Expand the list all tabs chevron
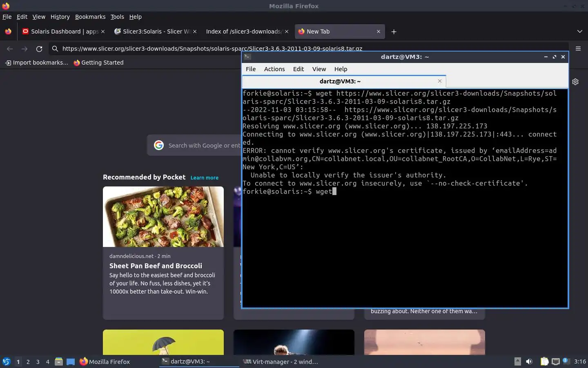 [580, 31]
